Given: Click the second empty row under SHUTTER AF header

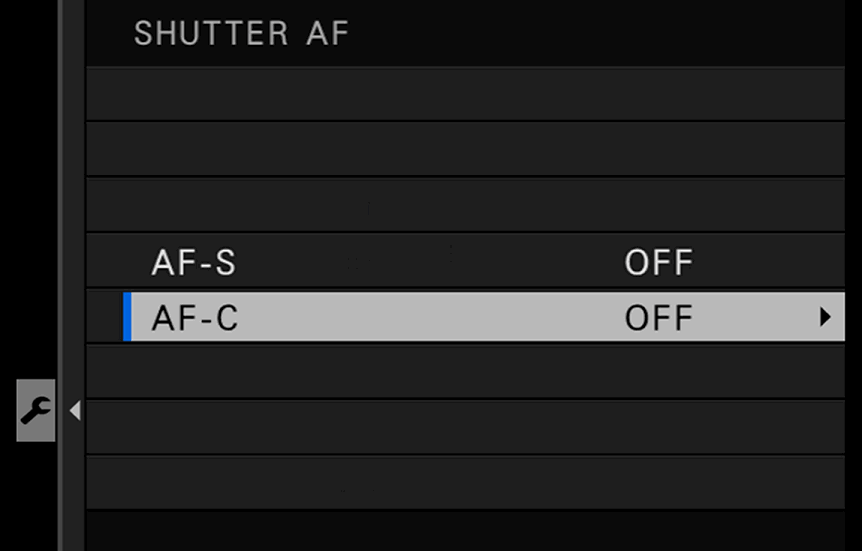Looking at the screenshot, I should click(465, 149).
